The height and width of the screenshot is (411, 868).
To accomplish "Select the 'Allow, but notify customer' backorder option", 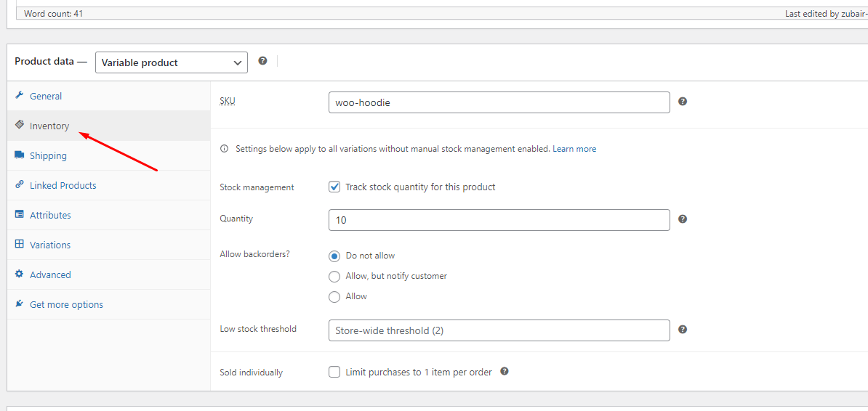I will pyautogui.click(x=334, y=276).
